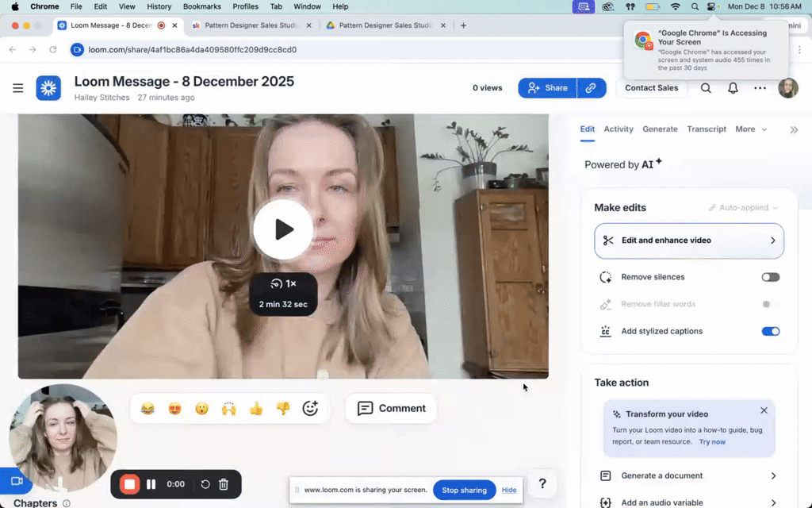The image size is (812, 508).
Task: Select the Google Drive Pattern Designer tab
Action: coord(386,25)
